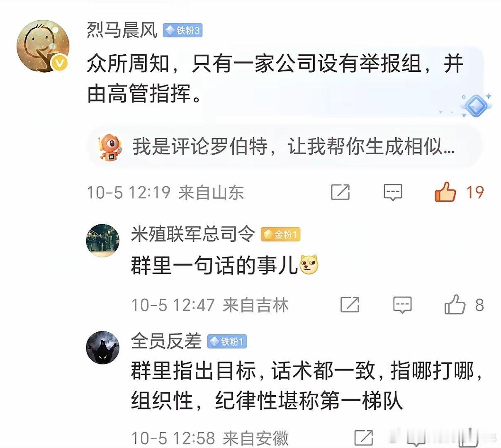Image resolution: width=501 pixels, height=448 pixels.
Task: Tap the username 全员反差
Action: click(166, 341)
